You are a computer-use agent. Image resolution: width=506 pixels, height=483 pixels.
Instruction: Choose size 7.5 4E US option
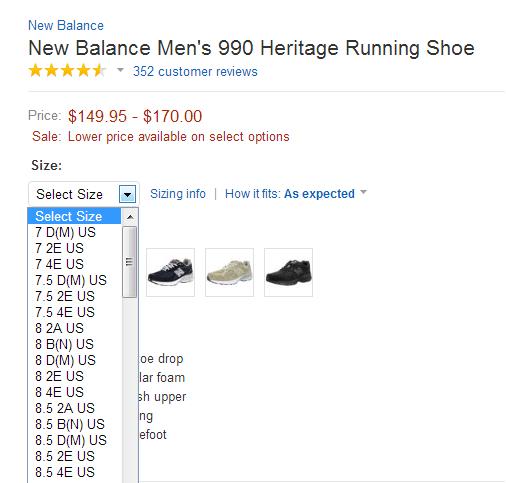(75, 312)
